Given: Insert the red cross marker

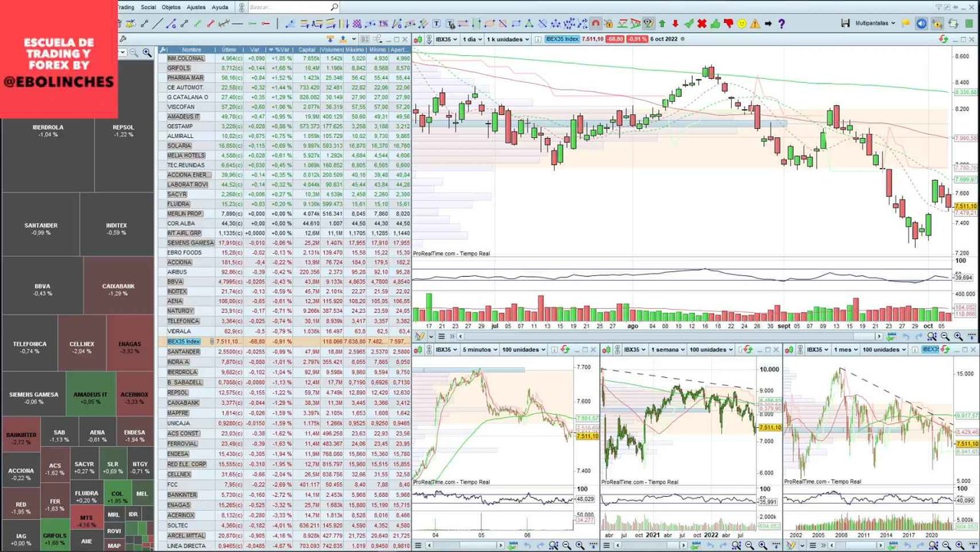Looking at the screenshot, I should coord(702,24).
